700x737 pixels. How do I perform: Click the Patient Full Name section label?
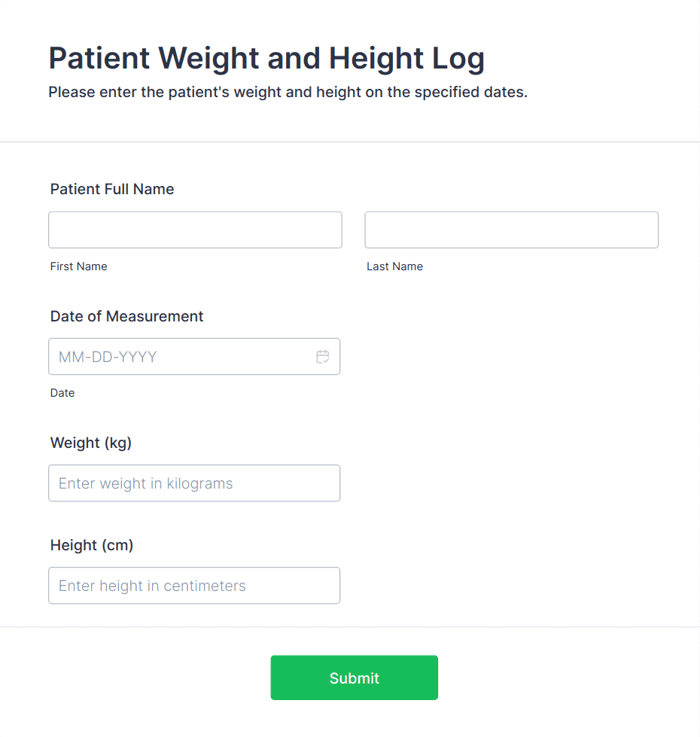[x=111, y=189]
